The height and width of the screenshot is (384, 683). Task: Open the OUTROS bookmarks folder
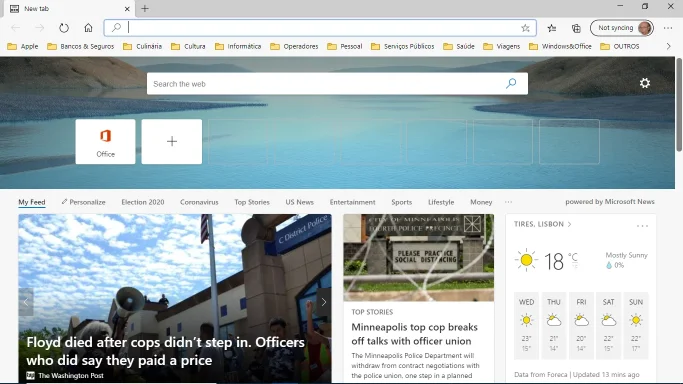(x=619, y=46)
